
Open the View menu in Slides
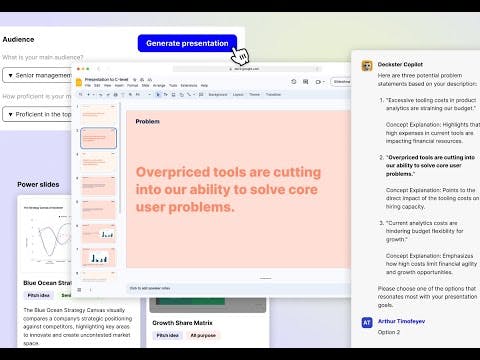tap(107, 86)
